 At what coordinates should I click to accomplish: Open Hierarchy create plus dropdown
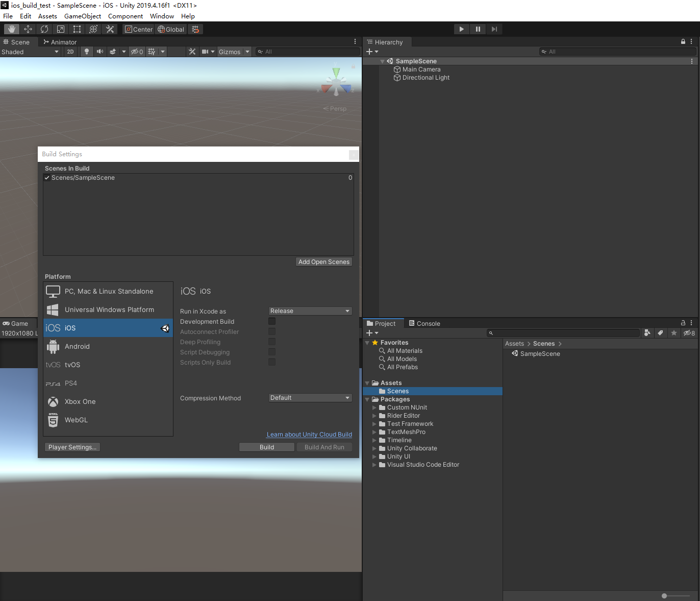pyautogui.click(x=372, y=52)
